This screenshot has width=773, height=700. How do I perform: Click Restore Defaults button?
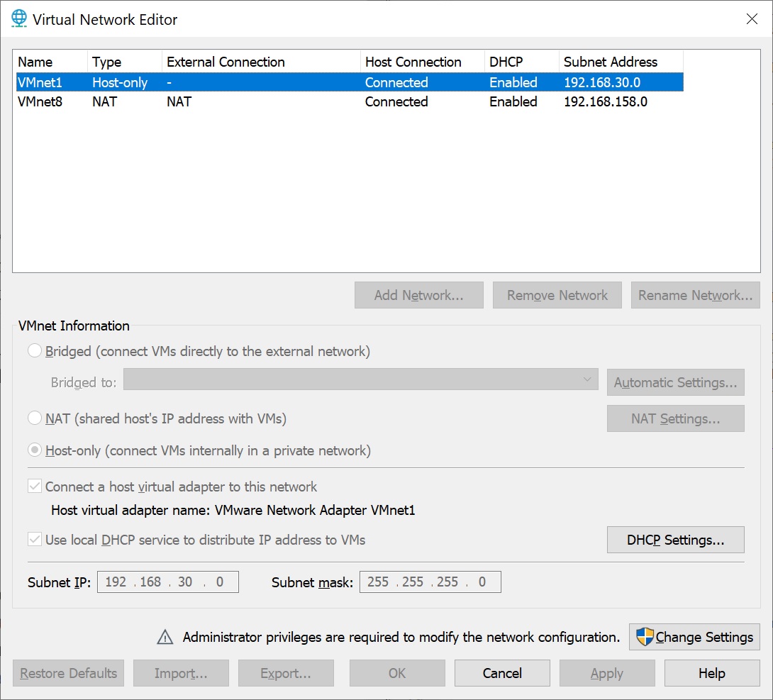(69, 673)
